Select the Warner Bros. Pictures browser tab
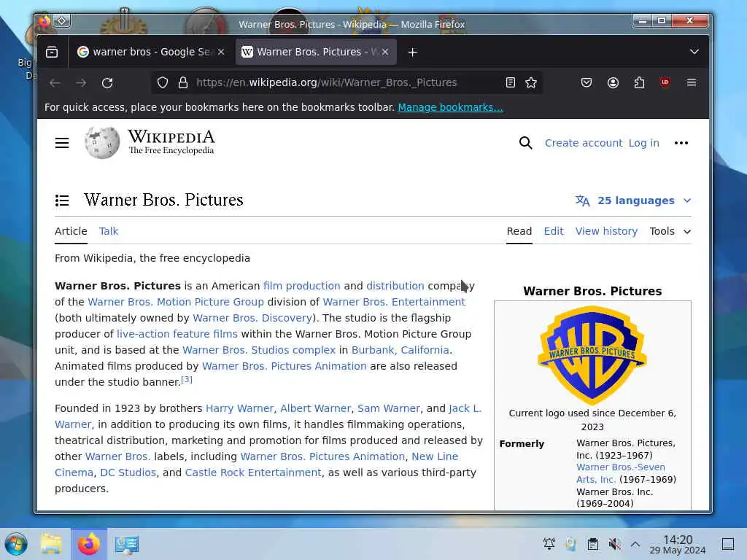747x560 pixels. tap(315, 52)
